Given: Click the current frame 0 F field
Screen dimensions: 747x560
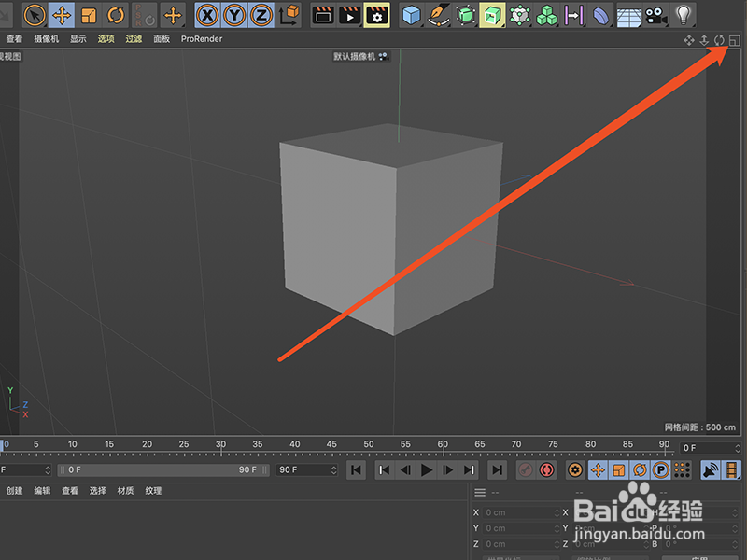Looking at the screenshot, I should click(x=710, y=448).
